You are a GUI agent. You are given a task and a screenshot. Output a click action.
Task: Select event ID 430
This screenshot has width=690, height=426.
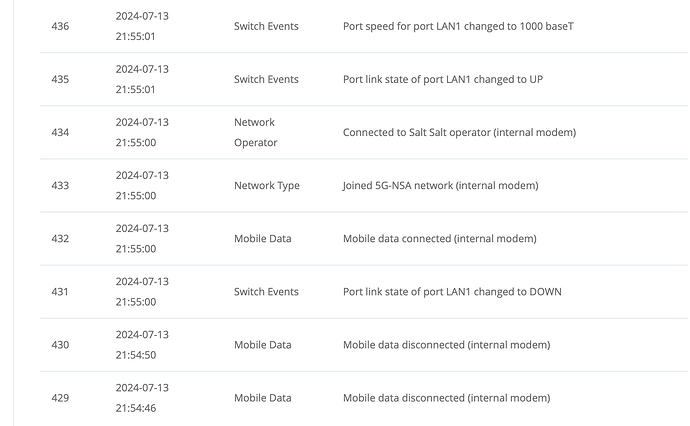pyautogui.click(x=60, y=345)
